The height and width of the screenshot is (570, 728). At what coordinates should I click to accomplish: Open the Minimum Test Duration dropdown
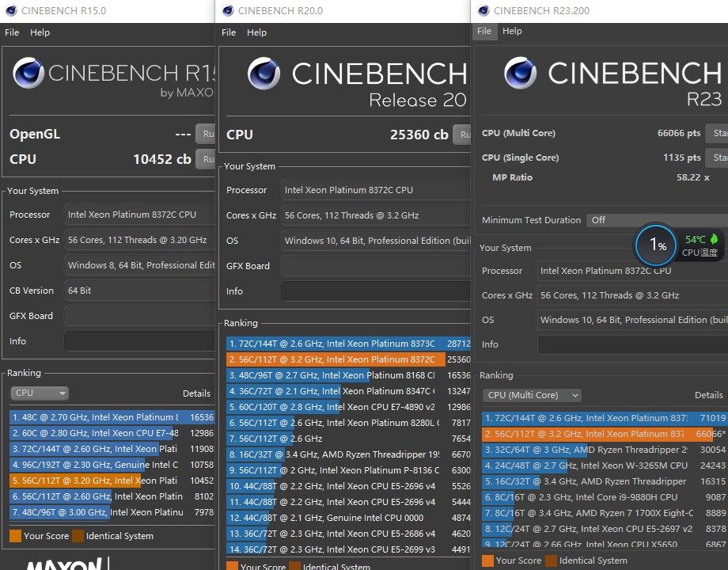pos(657,220)
